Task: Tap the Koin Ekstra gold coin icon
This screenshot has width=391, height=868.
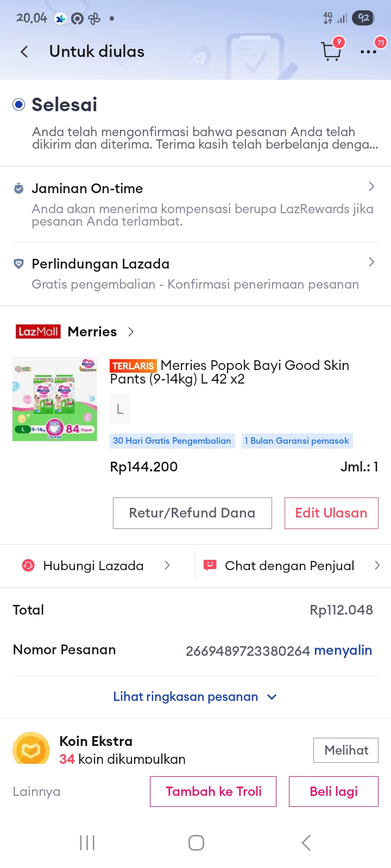Action: [31, 750]
